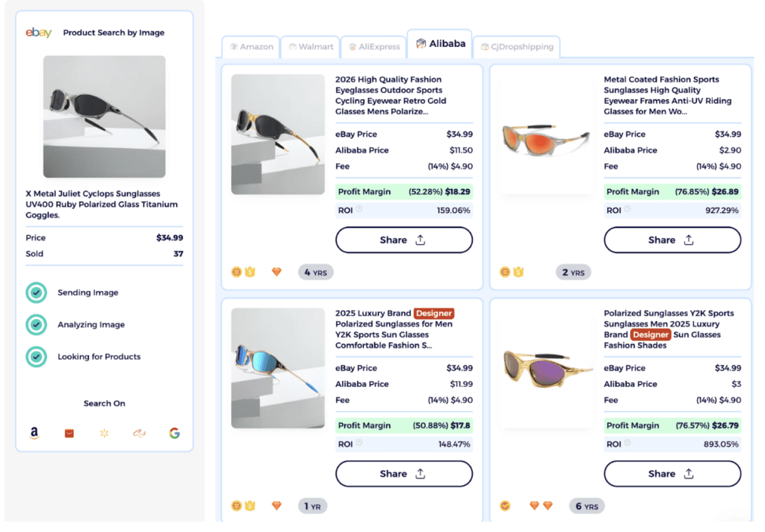Click the Amazon icon under Search On
This screenshot has width=765, height=532.
click(34, 433)
